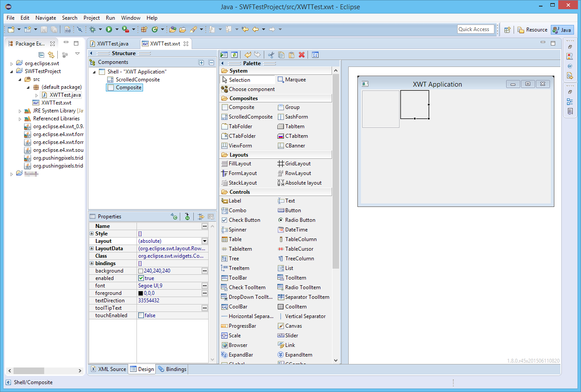The image size is (581, 392).
Task: Click the Refresh icon in designer toolbar
Action: click(234, 55)
